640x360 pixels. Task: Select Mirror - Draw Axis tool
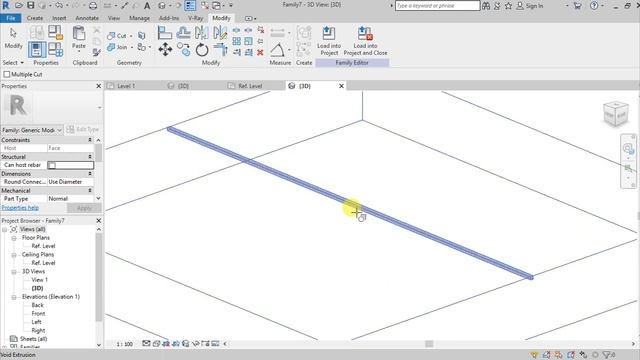coord(220,32)
